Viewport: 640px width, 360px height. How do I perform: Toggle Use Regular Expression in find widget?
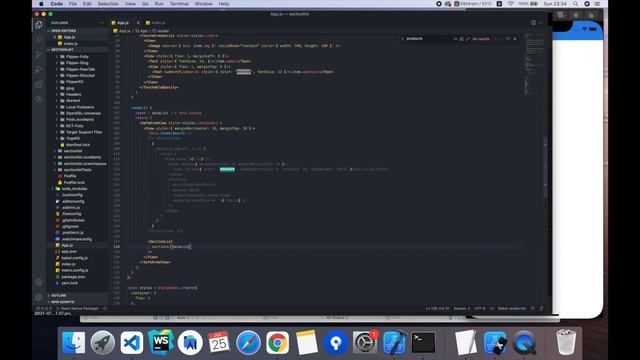click(467, 39)
